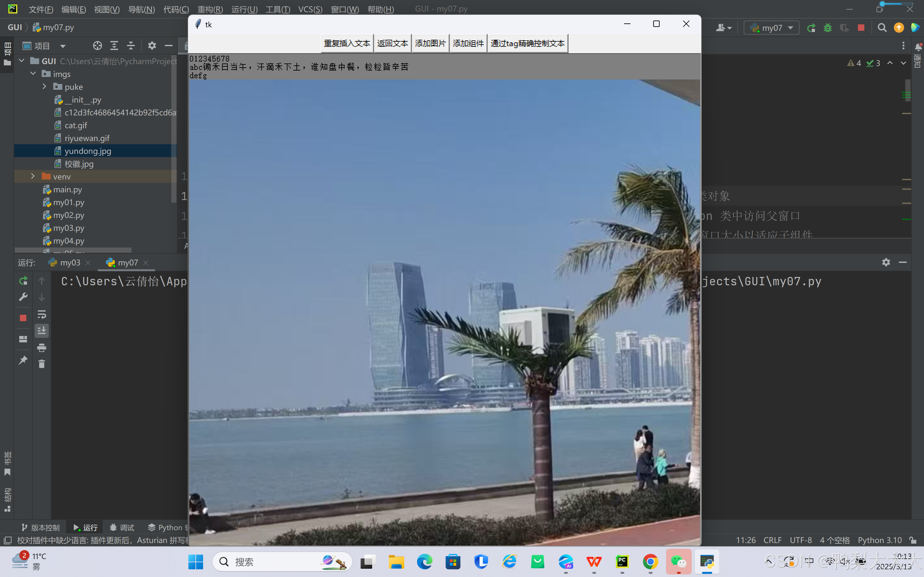Image resolution: width=924 pixels, height=577 pixels.
Task: Click locate-file target icon in project panel
Action: click(x=97, y=46)
